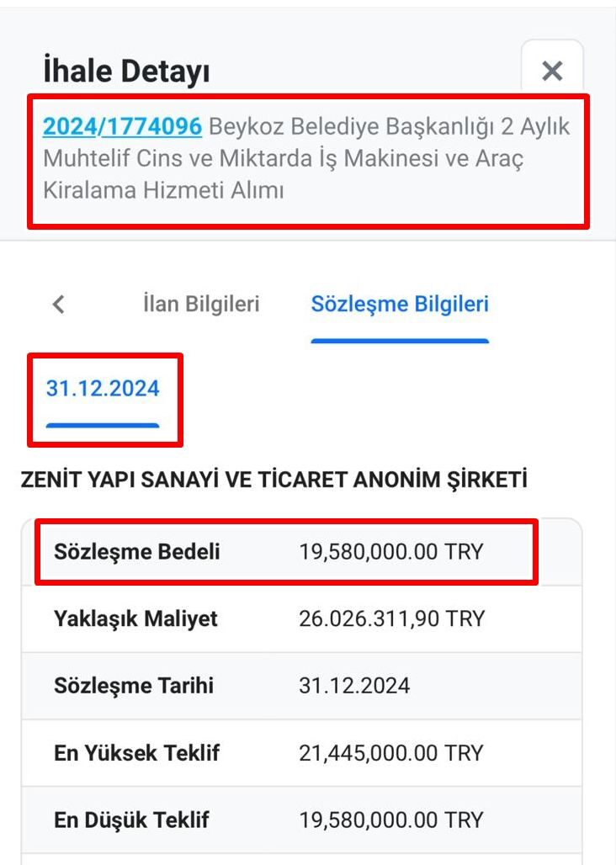Click the back chevron arrow
The height and width of the screenshot is (865, 616).
click(x=57, y=305)
